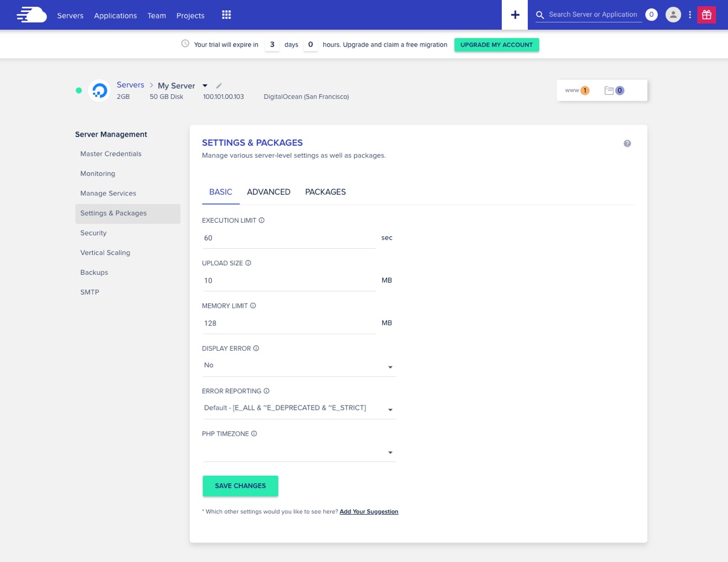
Task: Click the 50 GB Disk text
Action: point(167,96)
